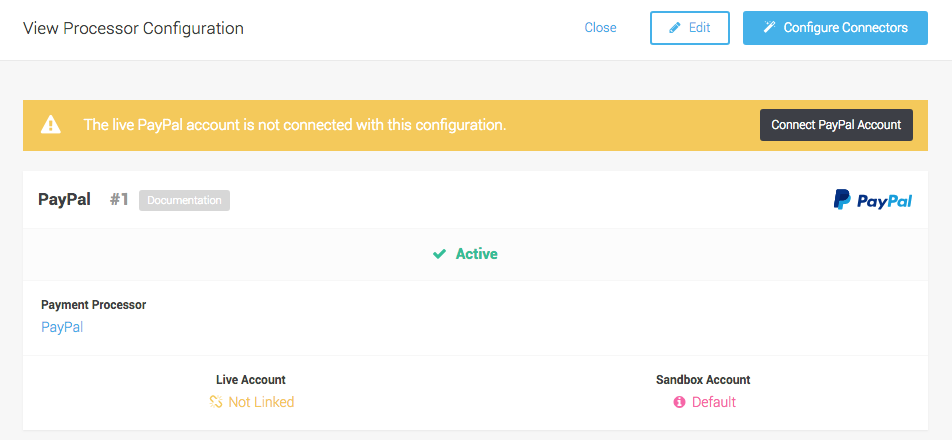Click the green checkmark next to Active

pyautogui.click(x=439, y=254)
